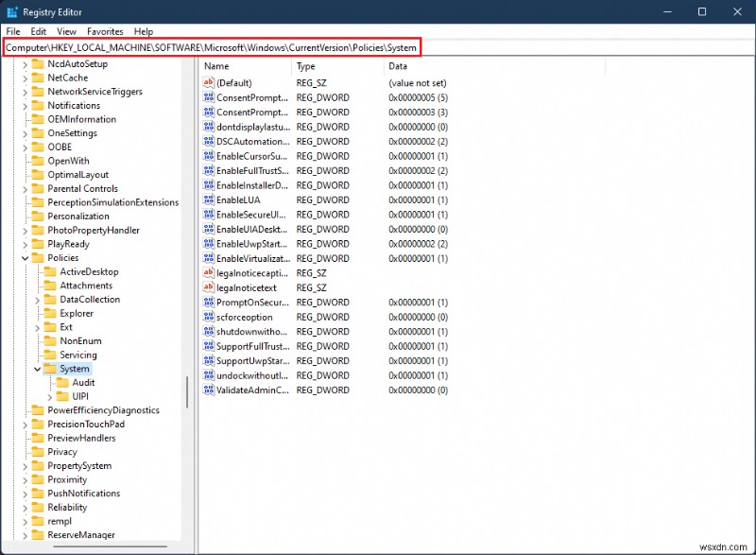Click the undockwithoutl... DWORD icon
This screenshot has width=756, height=555.
(x=208, y=375)
